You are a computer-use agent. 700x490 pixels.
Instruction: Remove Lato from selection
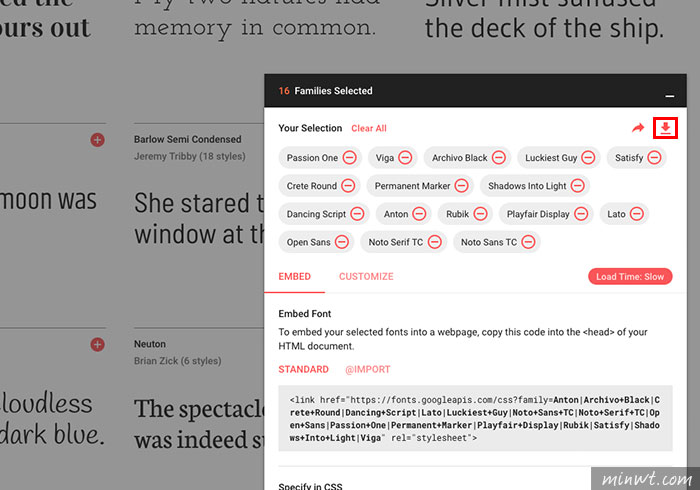click(x=637, y=214)
